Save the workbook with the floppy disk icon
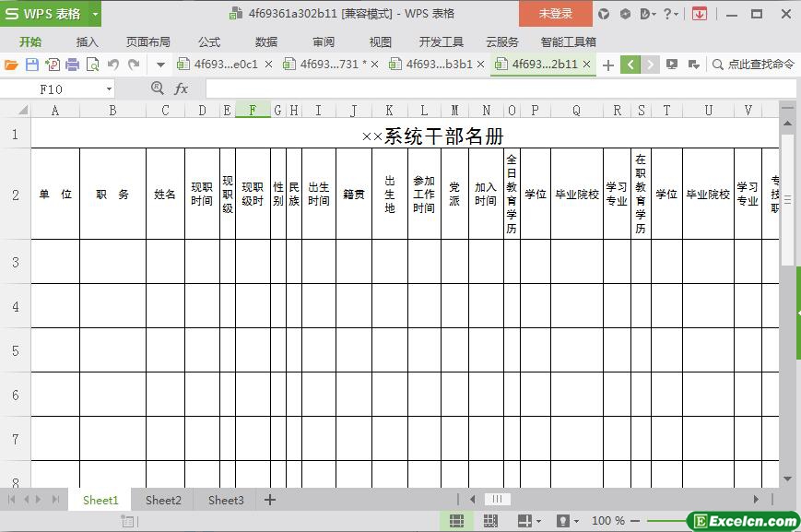This screenshot has height=532, width=801. 31,65
